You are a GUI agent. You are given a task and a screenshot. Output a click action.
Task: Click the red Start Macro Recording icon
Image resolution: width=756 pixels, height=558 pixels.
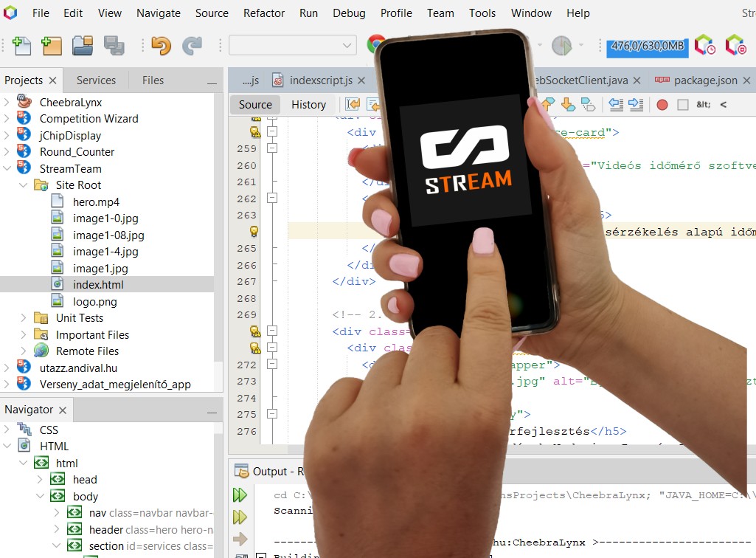click(662, 105)
